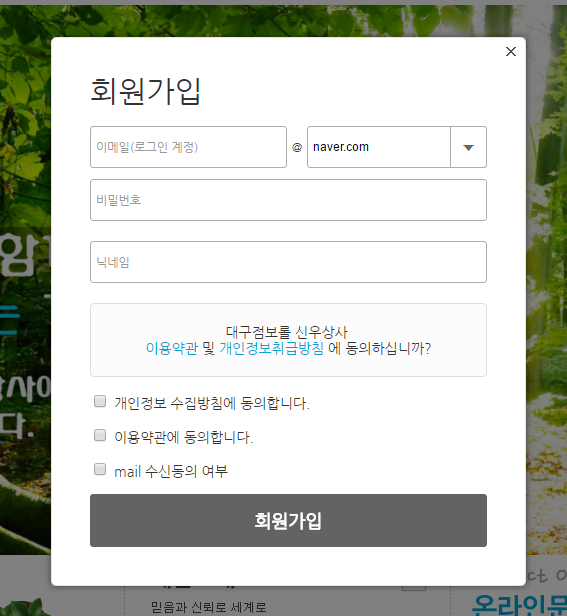Open the email domain dropdown arrow
This screenshot has height=616, width=567.
click(468, 147)
